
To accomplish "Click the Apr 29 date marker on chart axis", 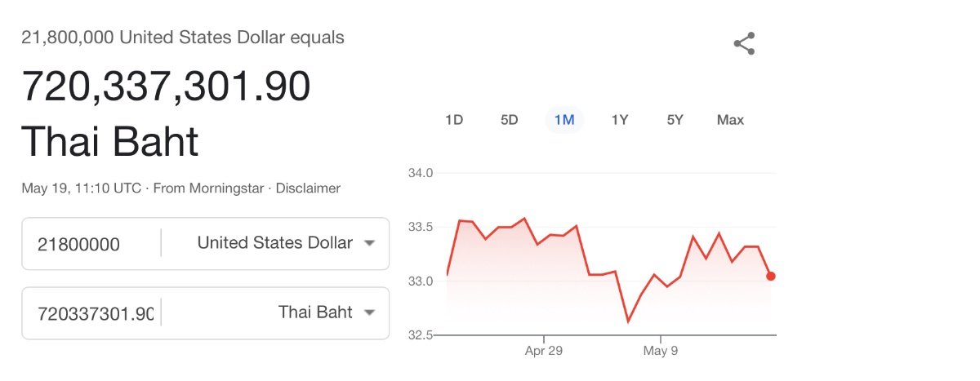I will tap(544, 352).
